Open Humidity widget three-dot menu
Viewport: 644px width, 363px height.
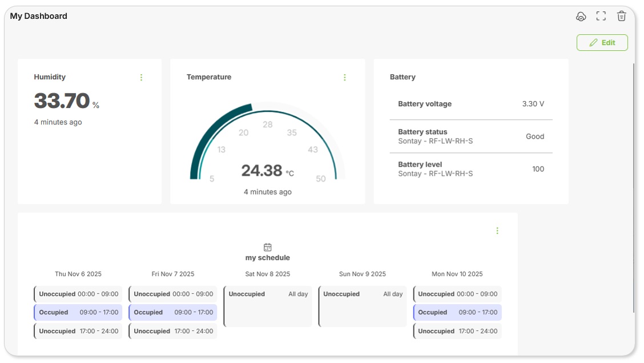click(141, 77)
